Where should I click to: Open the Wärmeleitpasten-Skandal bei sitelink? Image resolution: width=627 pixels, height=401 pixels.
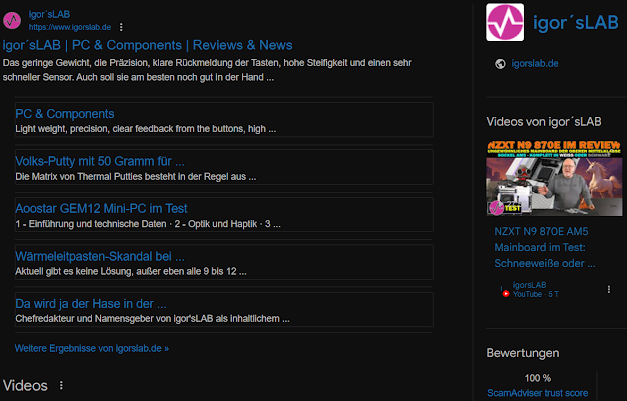pyautogui.click(x=100, y=256)
